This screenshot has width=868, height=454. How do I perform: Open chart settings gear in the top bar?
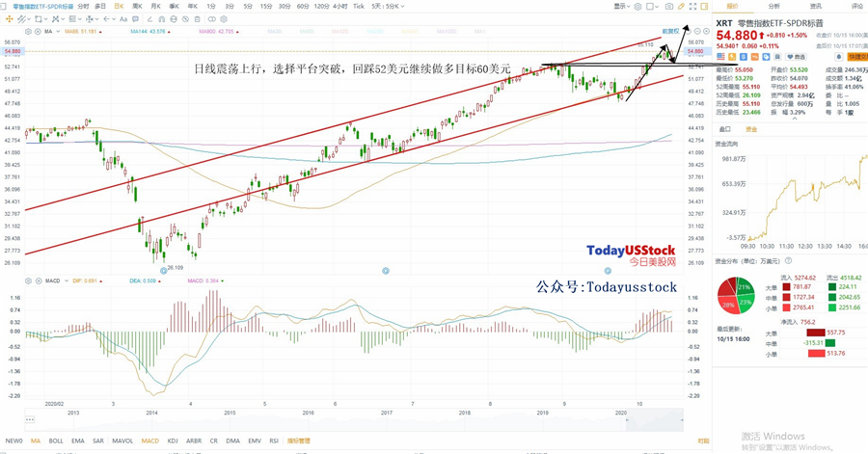coord(637,7)
